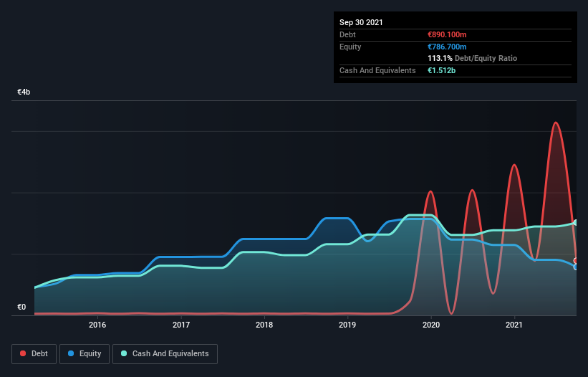
Task: Click the Sep 30 2021 tooltip date
Action: point(361,22)
